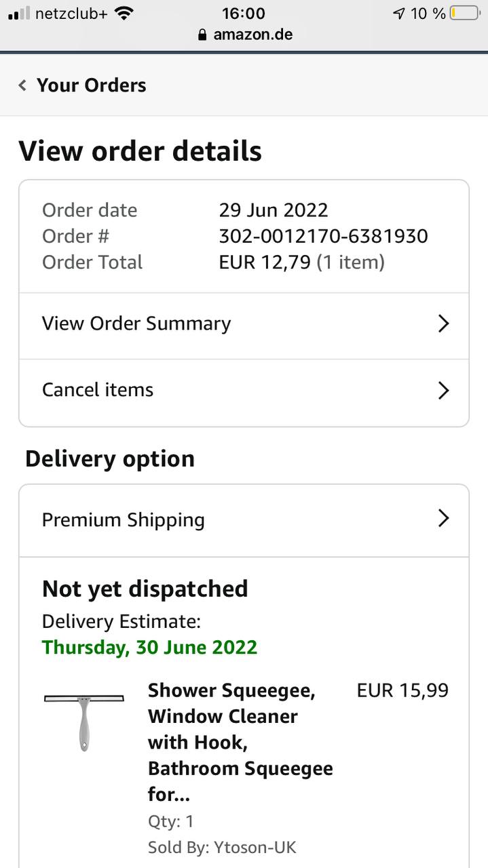Tap the back arrow beside Your Orders

(x=22, y=85)
